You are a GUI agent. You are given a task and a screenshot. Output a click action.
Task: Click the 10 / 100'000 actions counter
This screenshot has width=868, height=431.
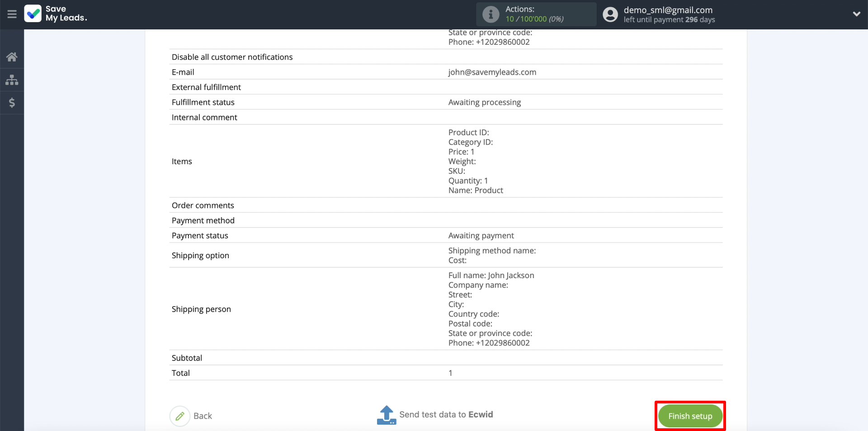534,19
